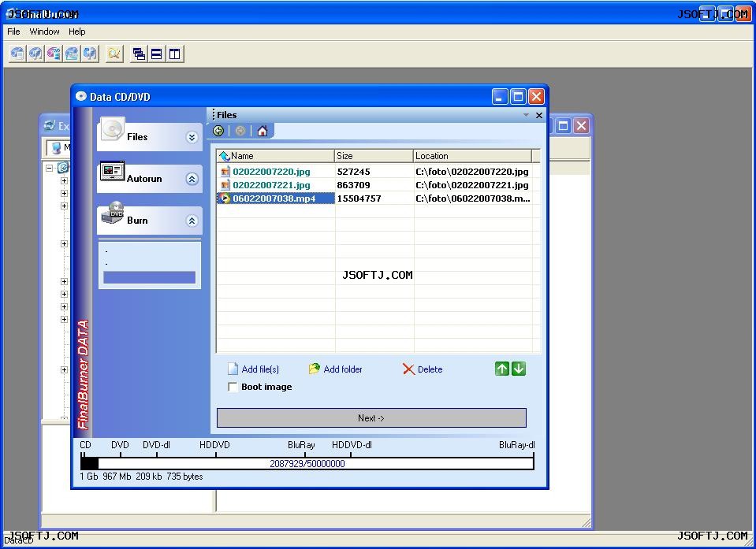
Task: Click the blue progress bar in Burn panel
Action: tap(150, 277)
